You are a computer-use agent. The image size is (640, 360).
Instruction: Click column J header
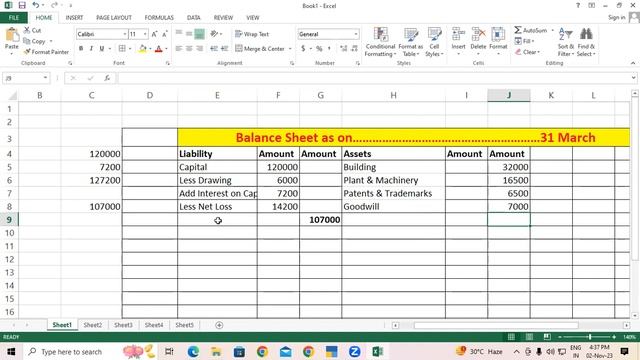click(509, 95)
